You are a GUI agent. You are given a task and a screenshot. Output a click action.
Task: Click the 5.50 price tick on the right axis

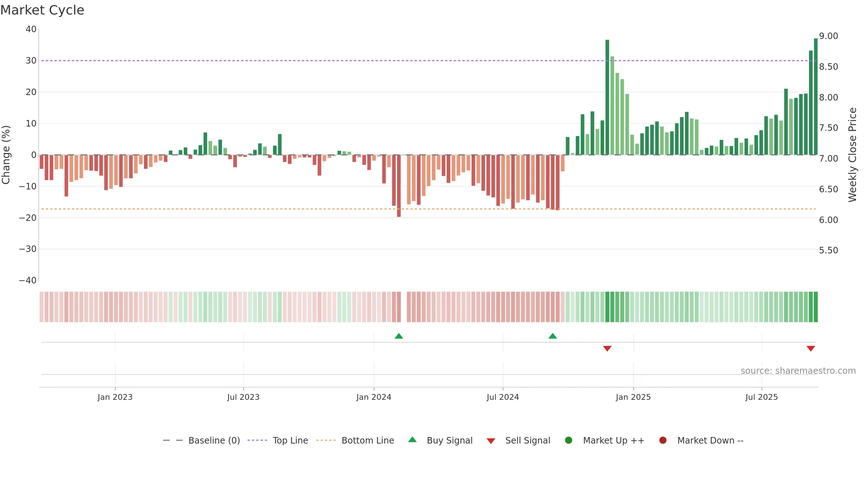(x=829, y=251)
